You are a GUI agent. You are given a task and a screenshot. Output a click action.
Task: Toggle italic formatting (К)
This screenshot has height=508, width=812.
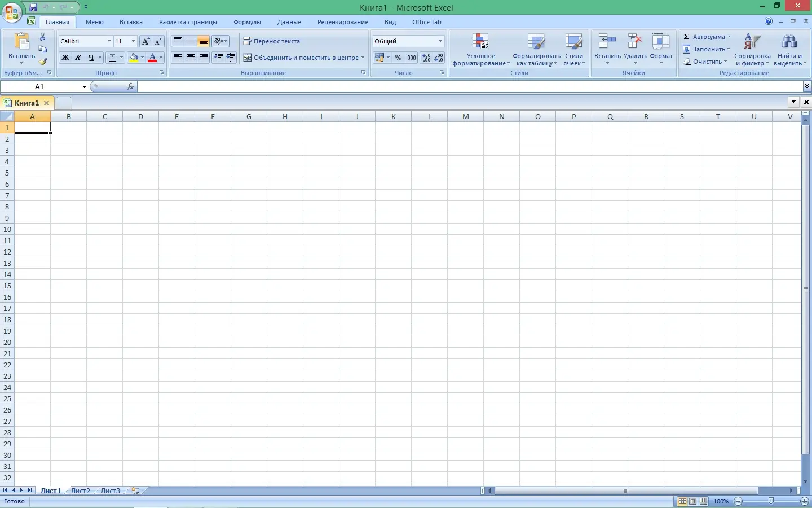pyautogui.click(x=78, y=58)
